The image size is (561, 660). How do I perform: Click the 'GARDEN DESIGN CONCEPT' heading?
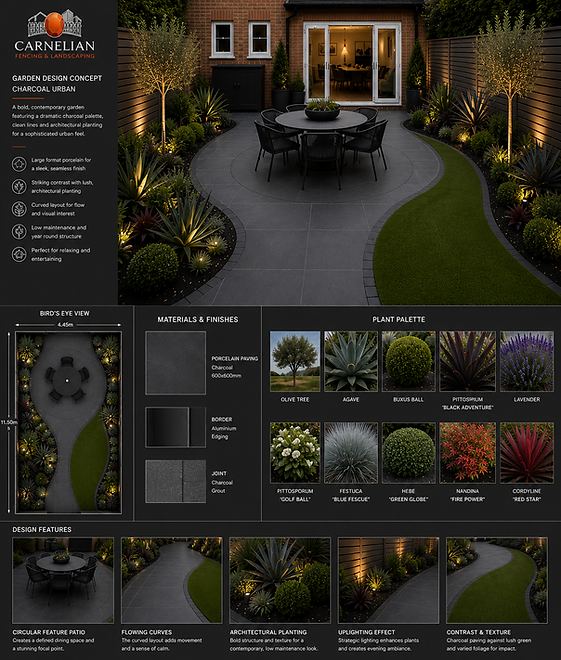coord(57,78)
